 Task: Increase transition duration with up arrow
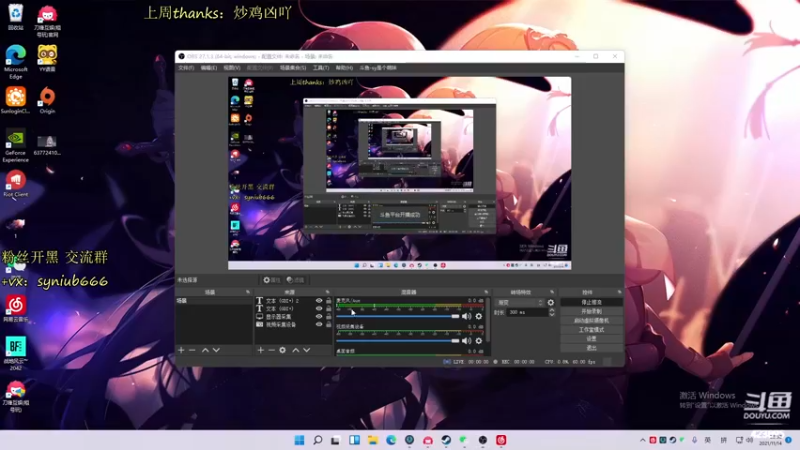(552, 310)
